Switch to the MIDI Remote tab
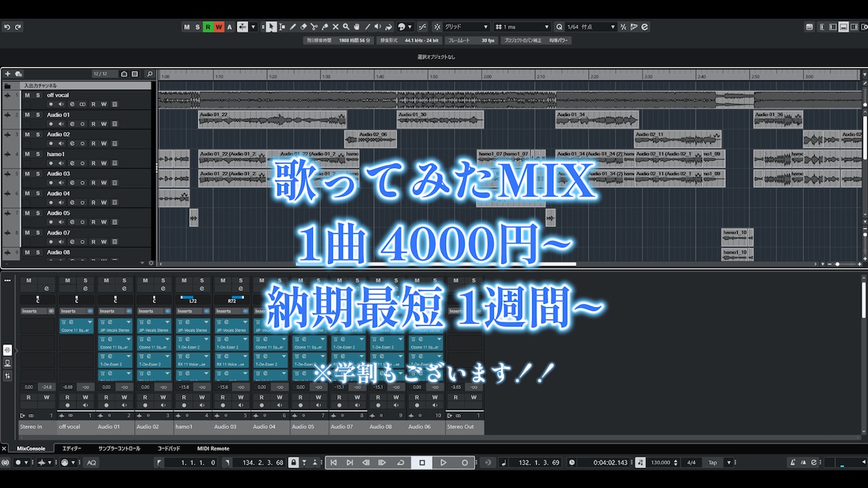The width and height of the screenshot is (868, 488). (213, 449)
